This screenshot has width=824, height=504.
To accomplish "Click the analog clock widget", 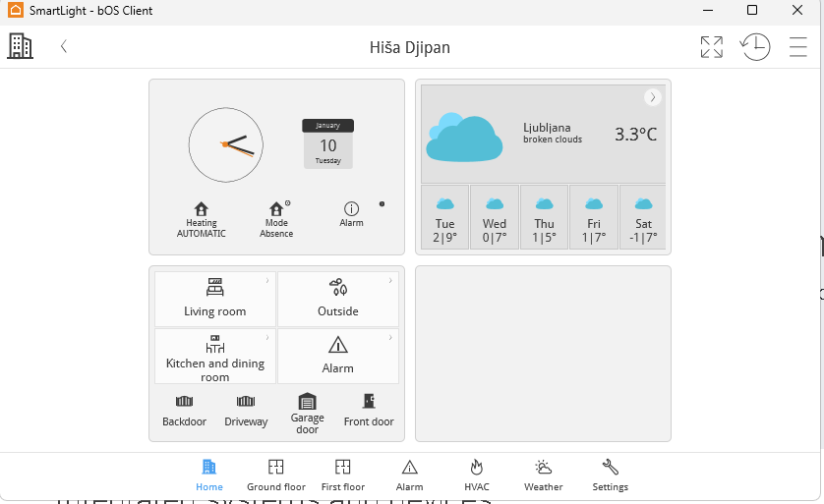I will (x=226, y=144).
